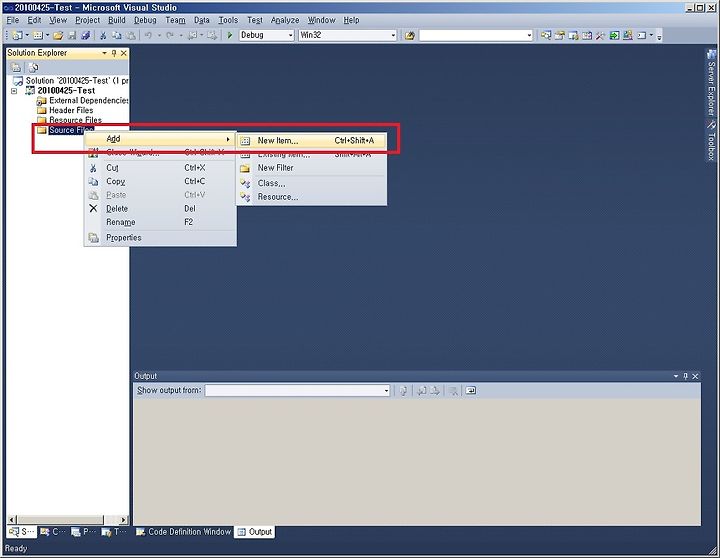
Task: Click the Find in Files toolbar icon
Action: [x=410, y=35]
